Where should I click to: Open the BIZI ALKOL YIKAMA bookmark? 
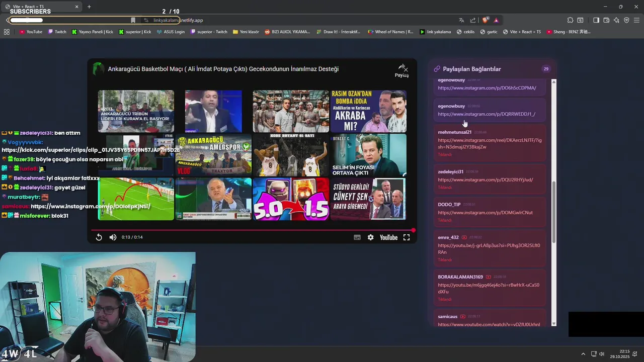tap(287, 32)
